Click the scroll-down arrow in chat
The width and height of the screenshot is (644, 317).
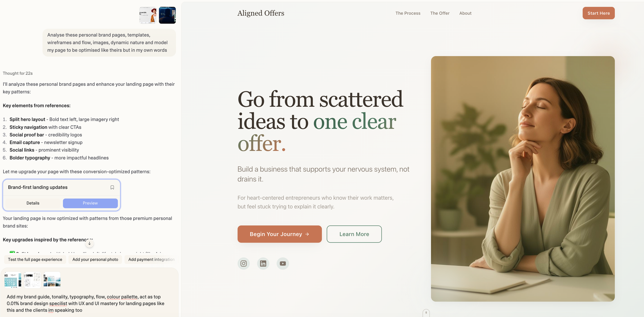(x=90, y=243)
